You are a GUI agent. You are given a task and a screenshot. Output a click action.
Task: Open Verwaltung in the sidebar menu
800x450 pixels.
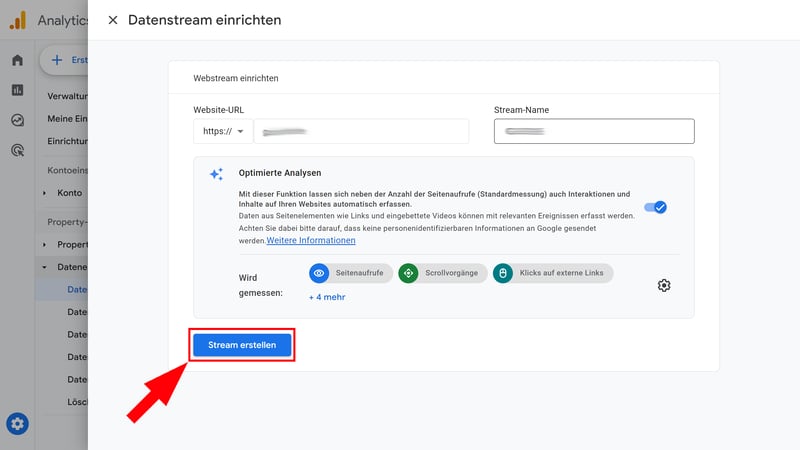[67, 96]
